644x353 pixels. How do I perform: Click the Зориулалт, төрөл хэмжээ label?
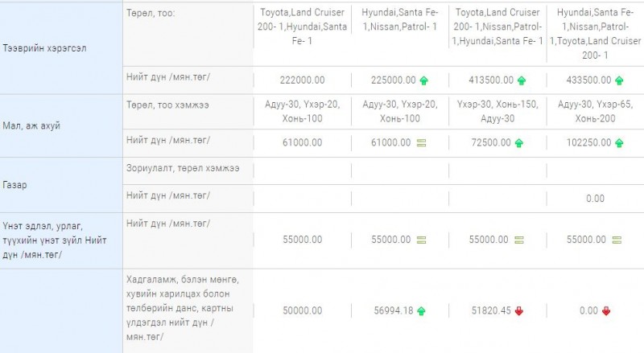(x=183, y=168)
